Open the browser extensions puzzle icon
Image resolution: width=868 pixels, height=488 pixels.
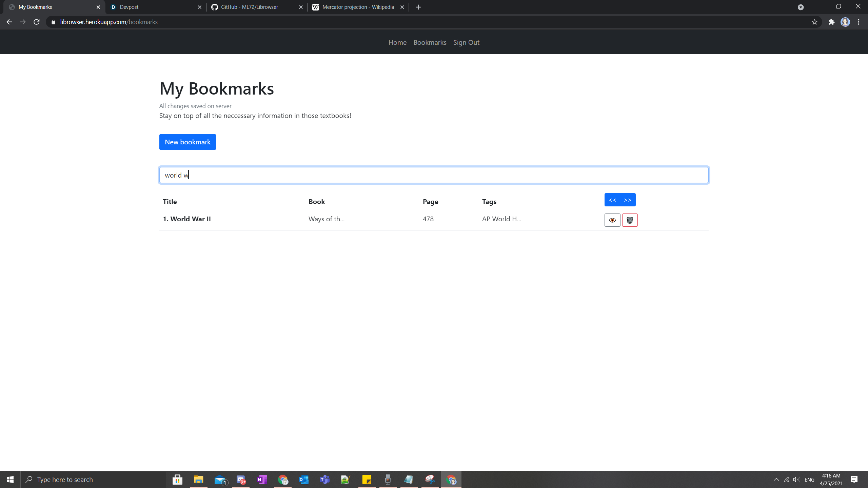tap(831, 22)
